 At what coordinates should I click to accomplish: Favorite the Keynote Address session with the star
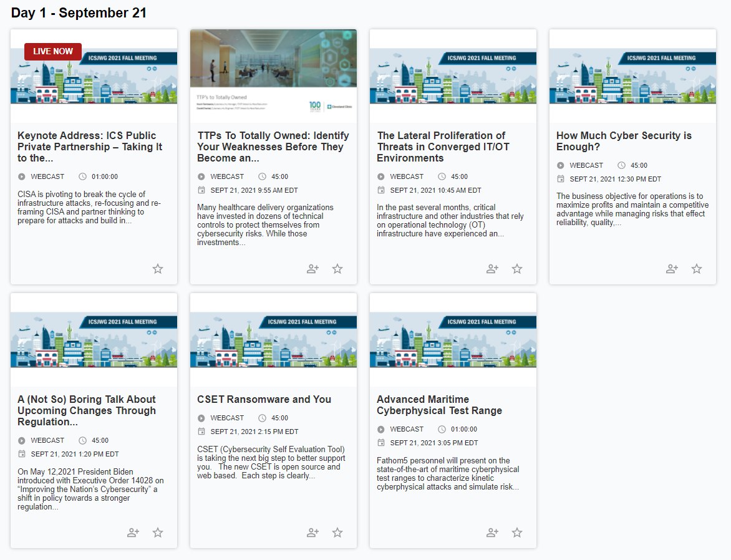158,269
